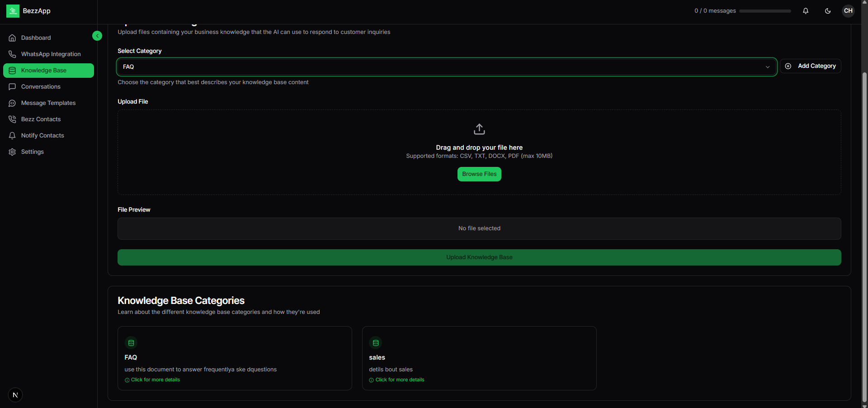Click the Conversations chat bubble icon
This screenshot has height=408, width=868.
click(12, 87)
